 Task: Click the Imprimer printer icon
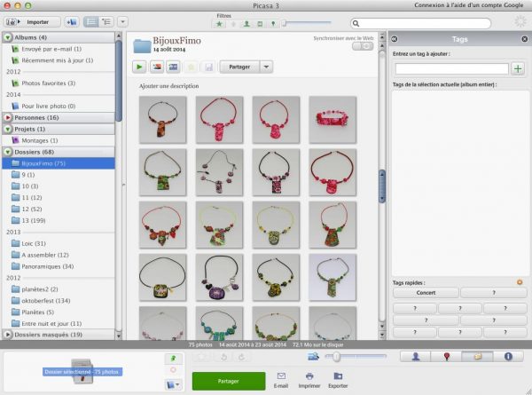pyautogui.click(x=309, y=381)
